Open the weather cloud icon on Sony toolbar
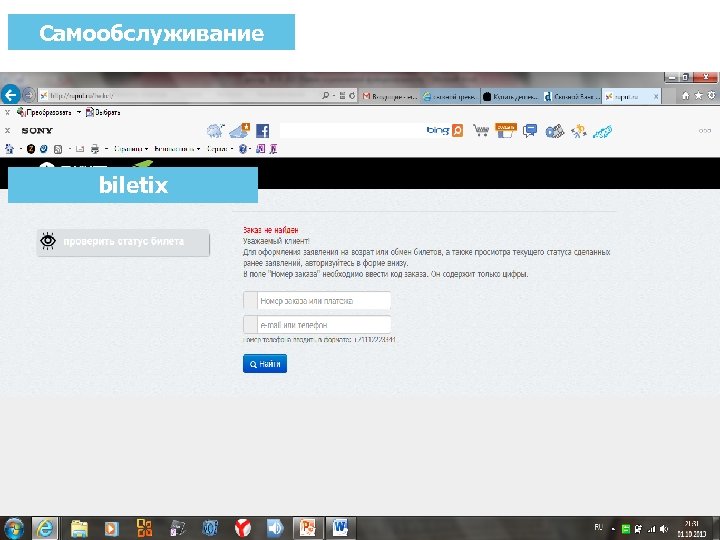720x540 pixels. (215, 131)
